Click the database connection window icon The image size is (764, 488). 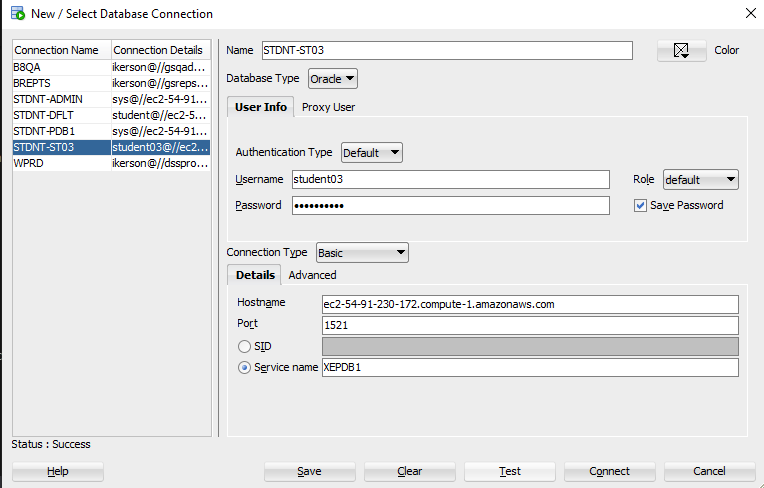click(x=18, y=13)
